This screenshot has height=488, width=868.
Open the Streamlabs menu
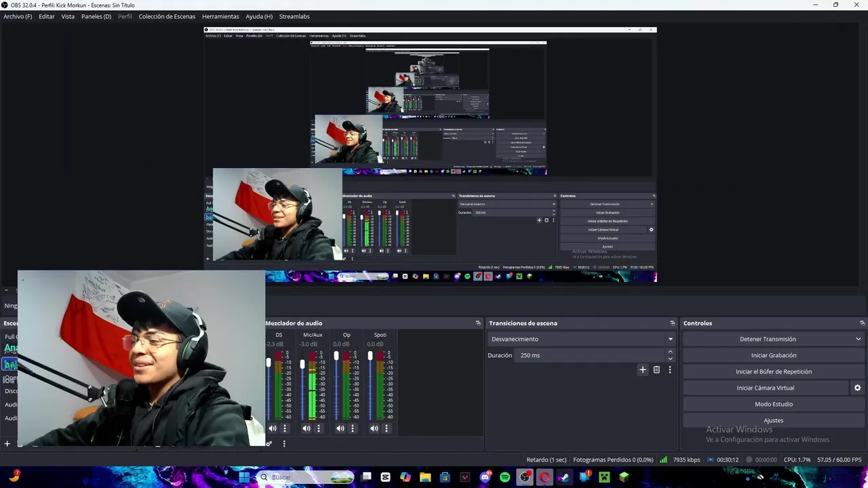click(x=294, y=16)
